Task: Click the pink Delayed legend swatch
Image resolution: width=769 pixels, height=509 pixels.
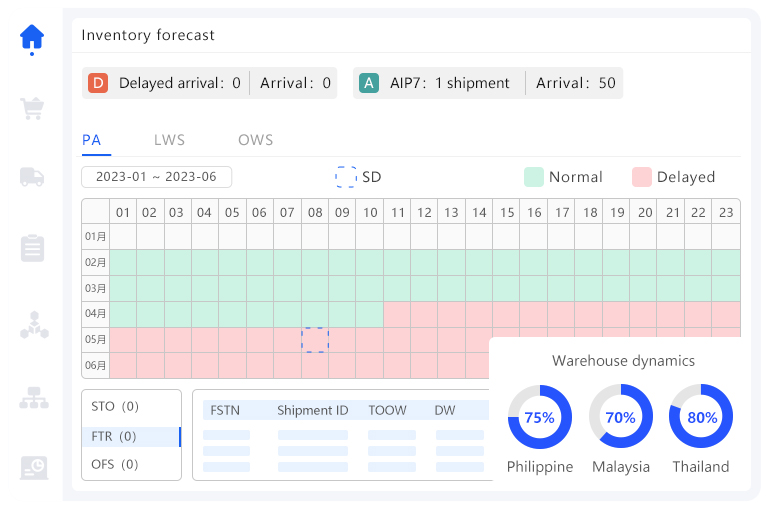Action: 641,177
